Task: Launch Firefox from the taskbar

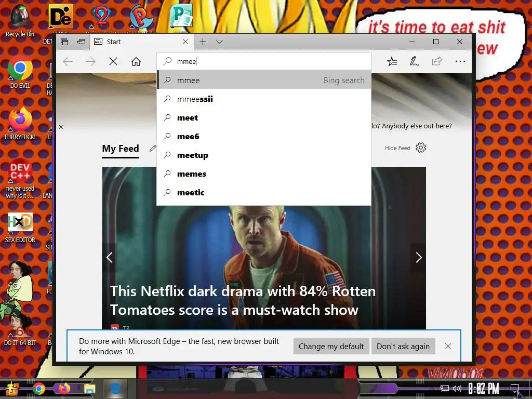Action: (64, 389)
